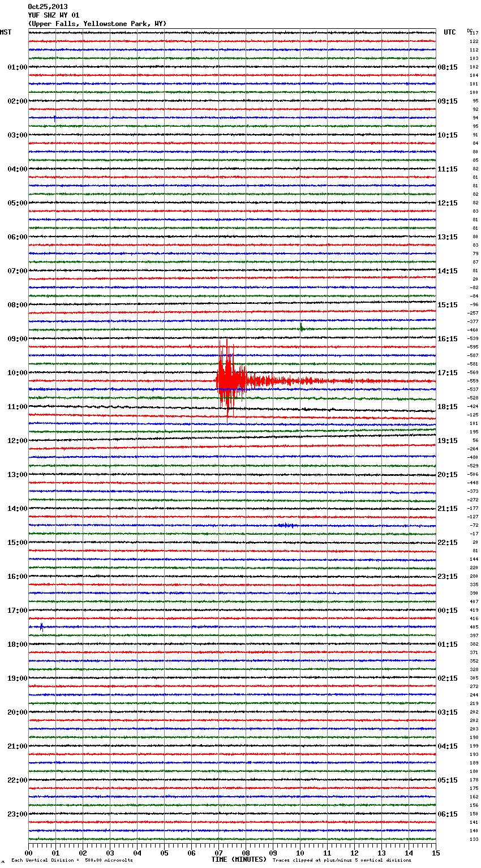Click the date text Oct25,2013
The image size is (481, 868).
(48, 7)
